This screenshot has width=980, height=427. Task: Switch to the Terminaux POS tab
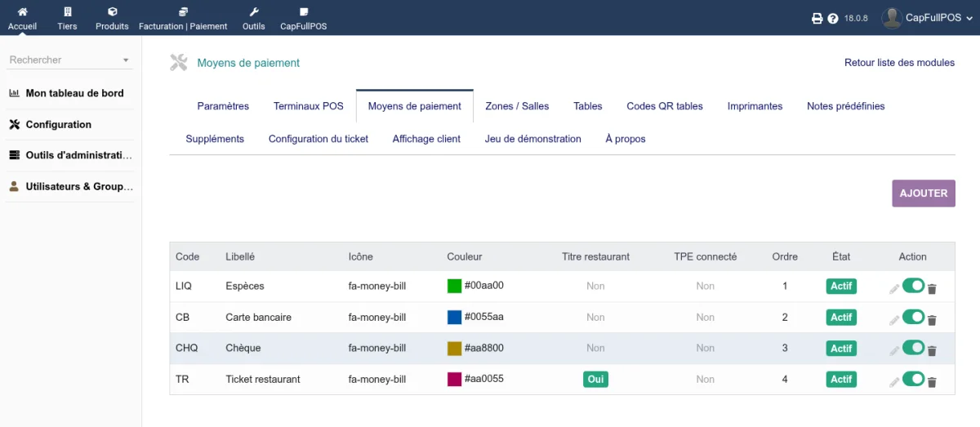tap(309, 106)
